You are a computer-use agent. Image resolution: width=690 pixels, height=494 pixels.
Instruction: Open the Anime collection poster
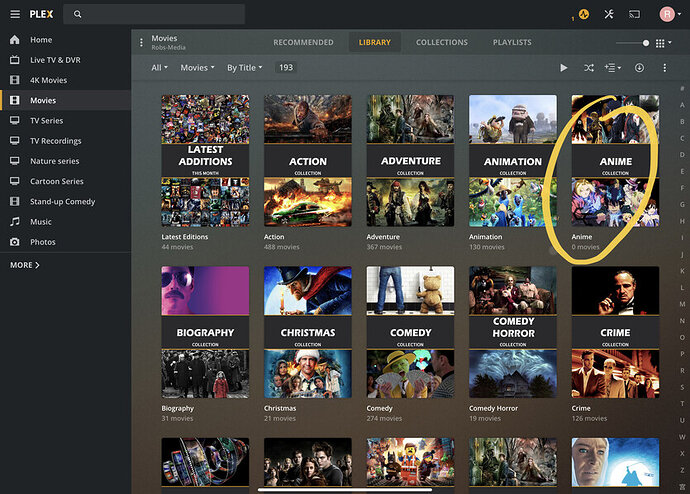click(615, 161)
